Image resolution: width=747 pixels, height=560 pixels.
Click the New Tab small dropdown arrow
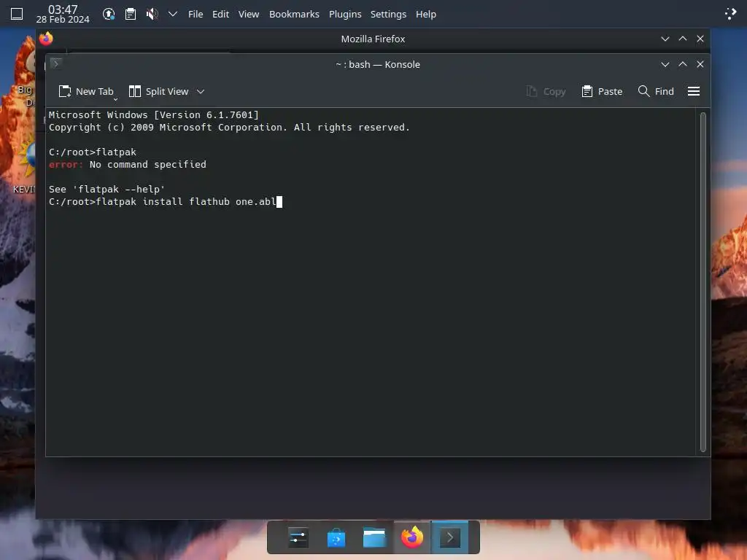(x=115, y=99)
